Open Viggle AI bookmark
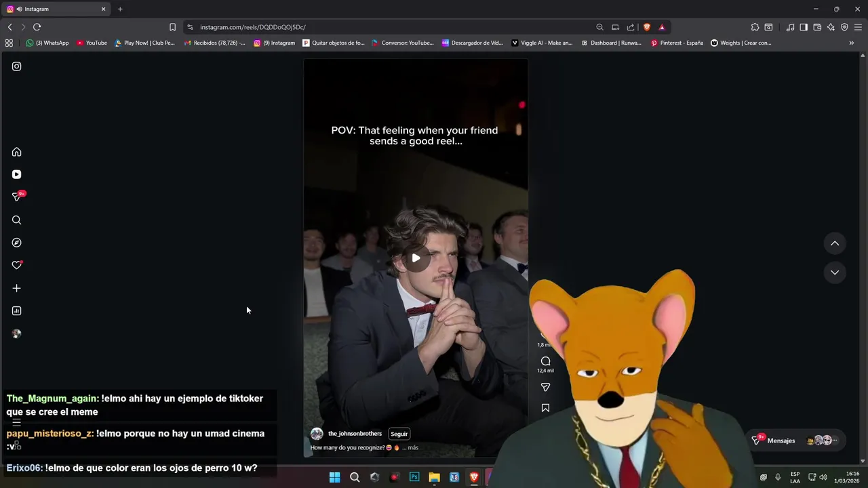The image size is (868, 488). [x=542, y=43]
